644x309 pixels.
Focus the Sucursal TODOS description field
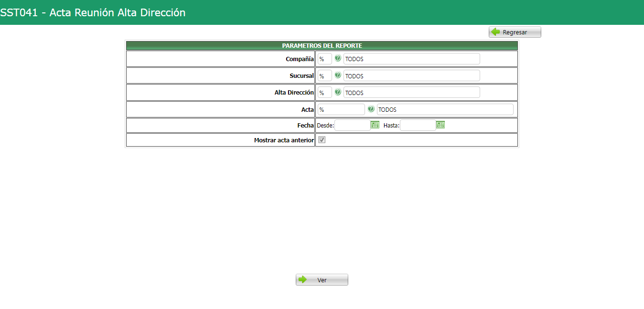tap(412, 75)
